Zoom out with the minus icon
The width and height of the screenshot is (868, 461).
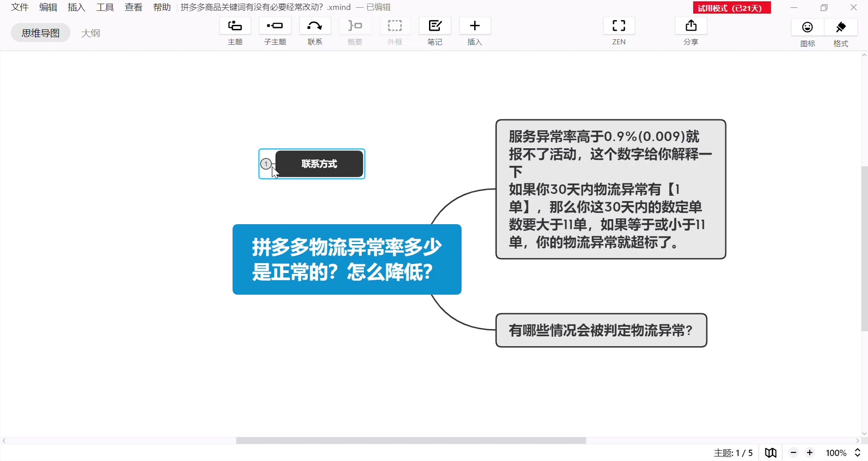coord(793,452)
